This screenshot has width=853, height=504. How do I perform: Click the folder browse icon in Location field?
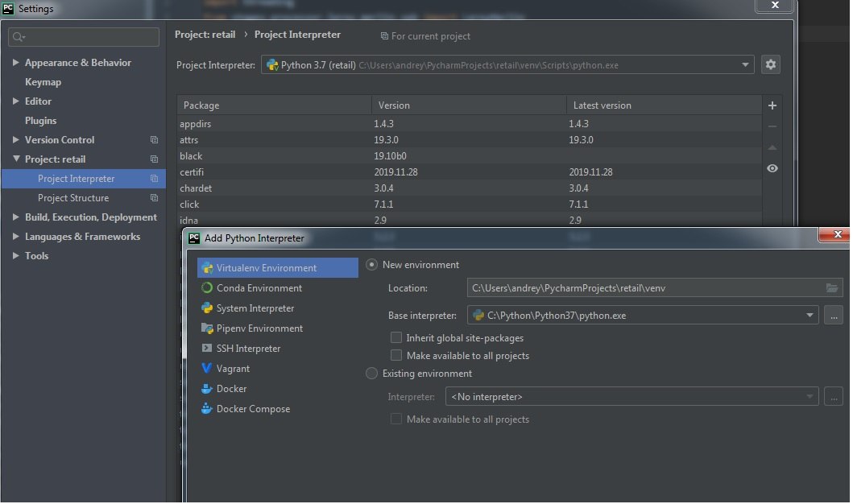[834, 288]
